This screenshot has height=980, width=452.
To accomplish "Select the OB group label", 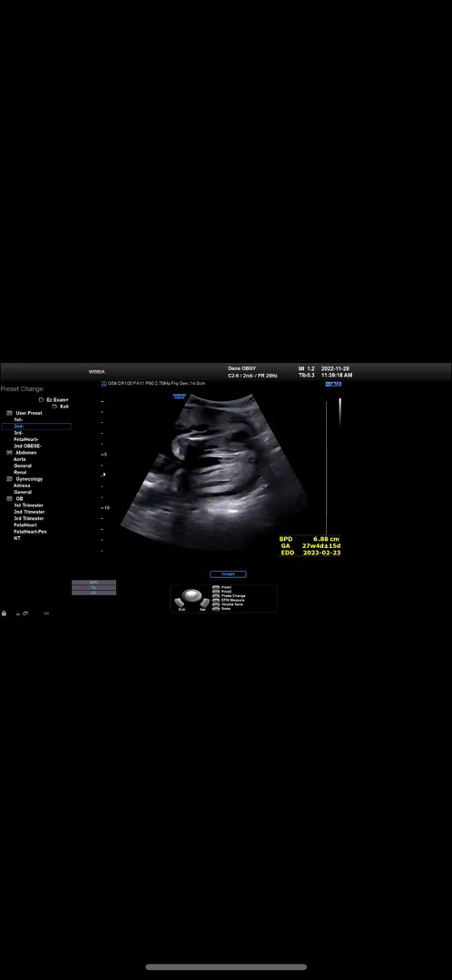I will (x=19, y=499).
